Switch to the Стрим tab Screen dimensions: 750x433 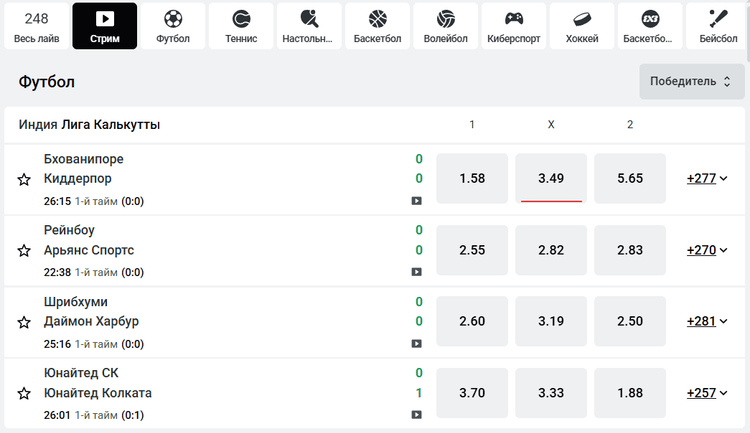[105, 26]
